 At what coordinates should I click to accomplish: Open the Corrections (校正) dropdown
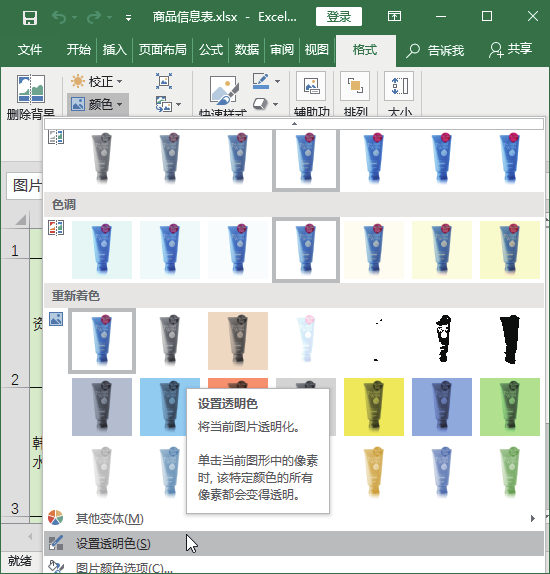(97, 81)
